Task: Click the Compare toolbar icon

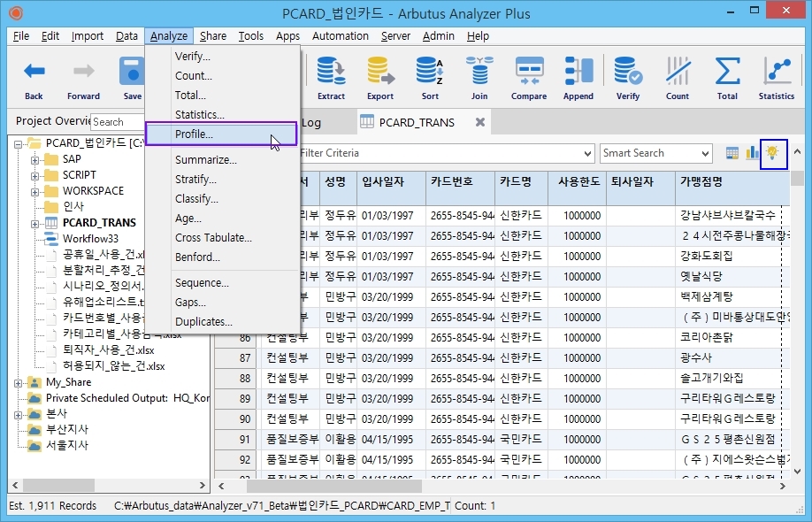Action: (x=529, y=71)
